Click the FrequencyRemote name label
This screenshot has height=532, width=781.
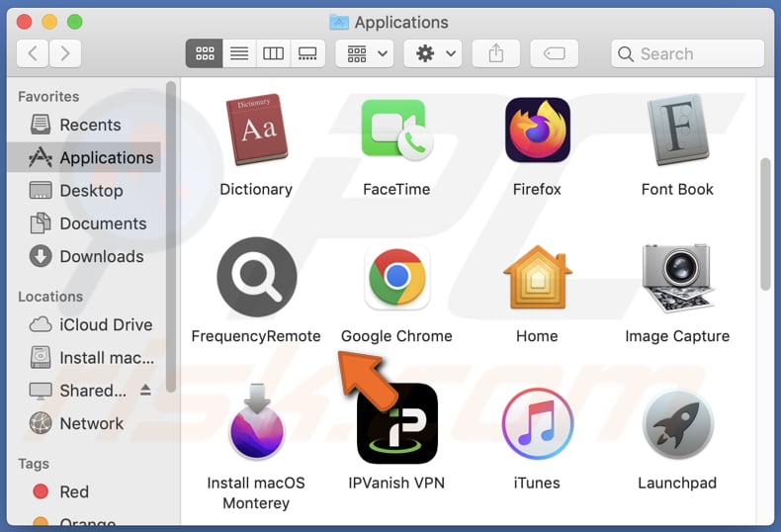(x=256, y=336)
